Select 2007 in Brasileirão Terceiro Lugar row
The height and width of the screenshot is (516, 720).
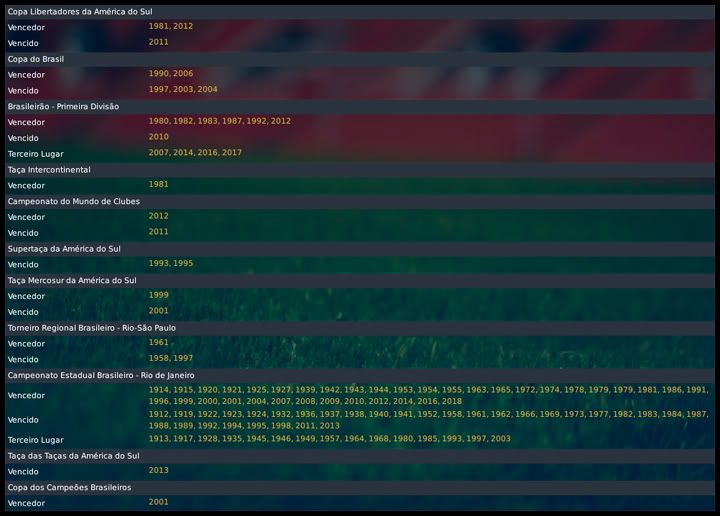(158, 153)
